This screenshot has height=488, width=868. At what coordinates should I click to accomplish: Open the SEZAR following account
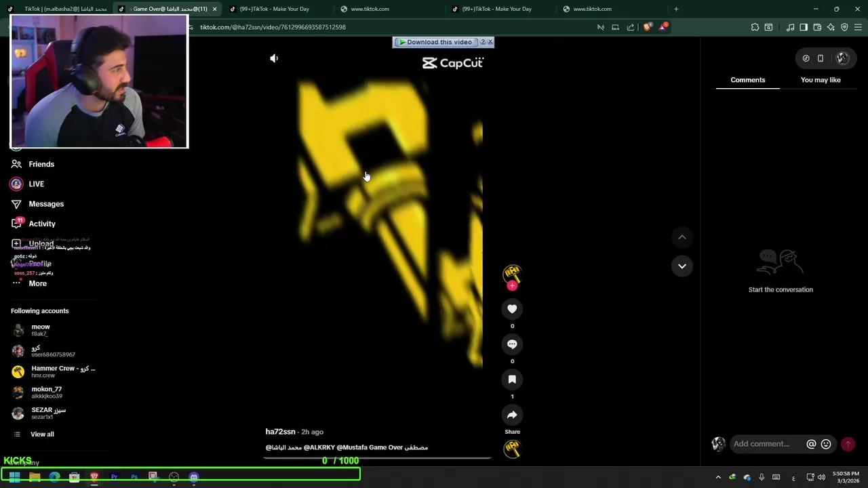47,413
